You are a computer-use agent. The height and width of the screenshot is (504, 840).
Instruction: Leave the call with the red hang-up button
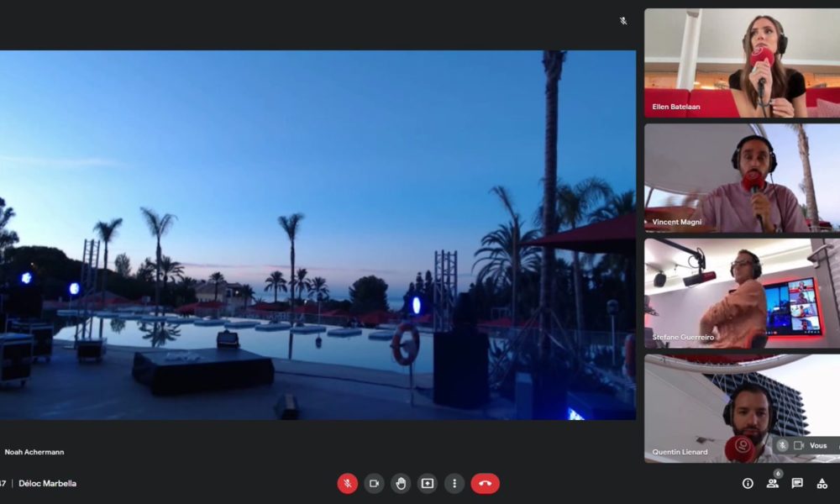[x=486, y=484]
